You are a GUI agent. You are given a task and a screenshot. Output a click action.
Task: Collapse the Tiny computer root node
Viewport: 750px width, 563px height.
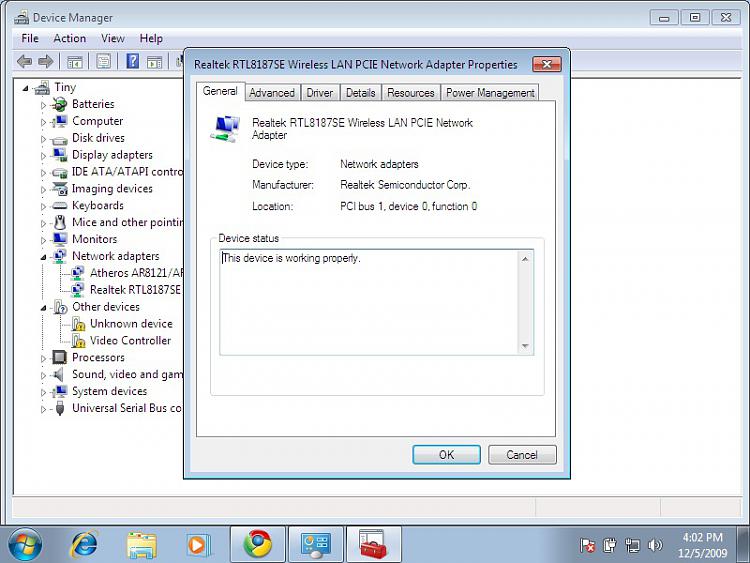[25, 88]
